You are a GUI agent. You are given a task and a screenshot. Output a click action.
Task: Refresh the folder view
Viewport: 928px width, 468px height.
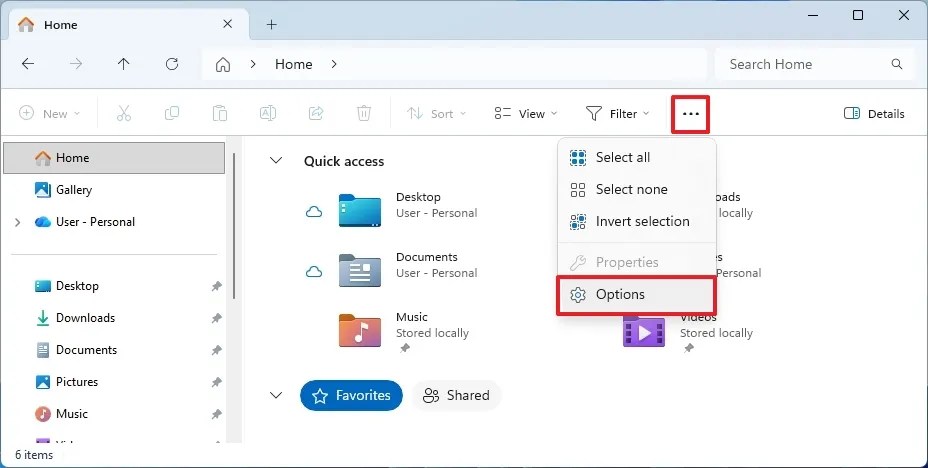(172, 64)
